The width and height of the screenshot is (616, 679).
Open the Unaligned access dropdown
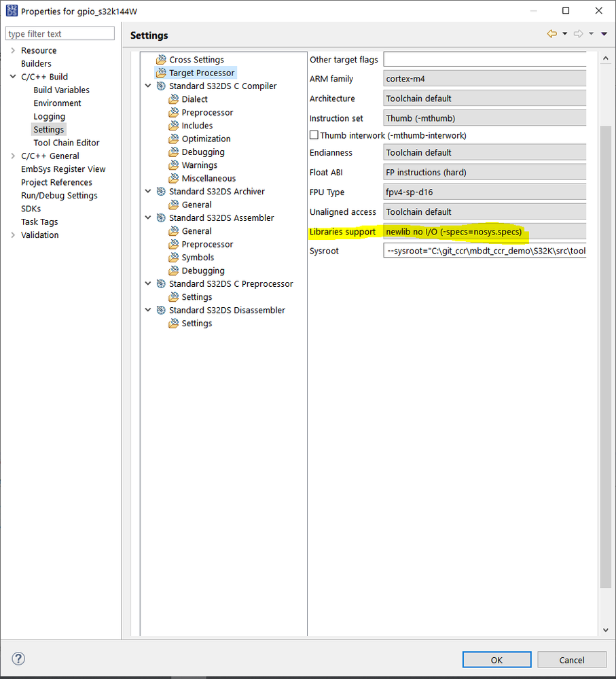[484, 212]
